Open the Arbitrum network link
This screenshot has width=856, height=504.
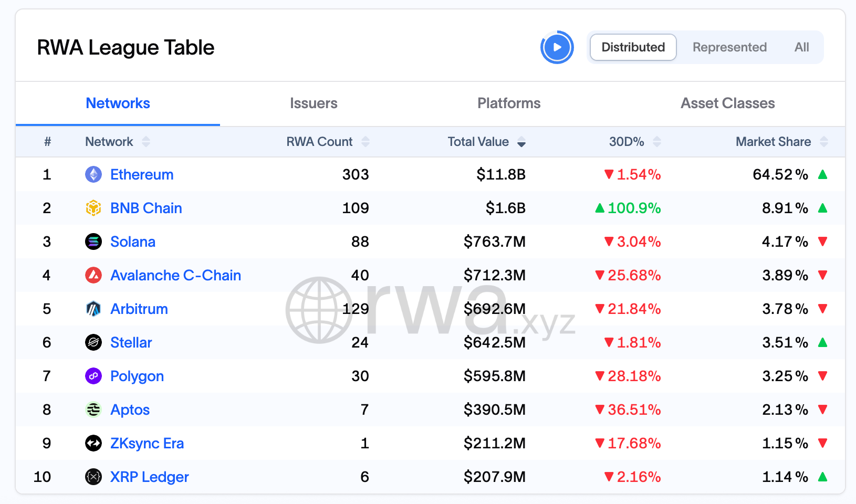coord(139,309)
